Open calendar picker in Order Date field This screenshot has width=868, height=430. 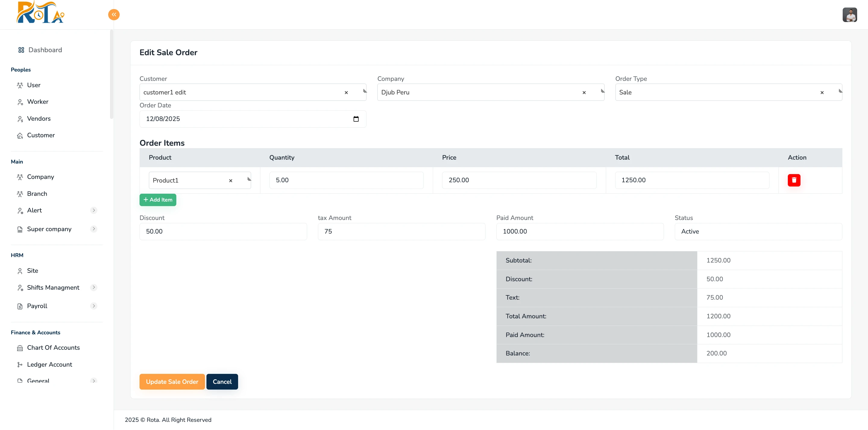[356, 119]
